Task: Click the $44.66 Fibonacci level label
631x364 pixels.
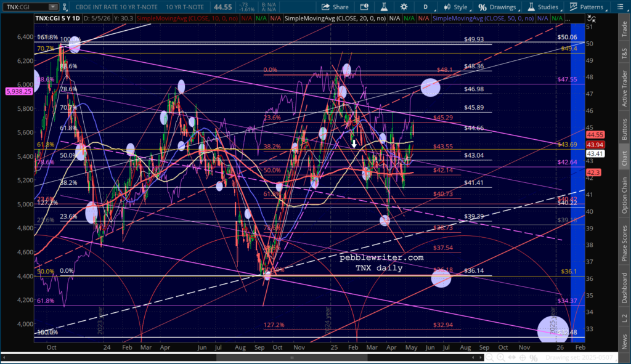Action: tap(474, 128)
